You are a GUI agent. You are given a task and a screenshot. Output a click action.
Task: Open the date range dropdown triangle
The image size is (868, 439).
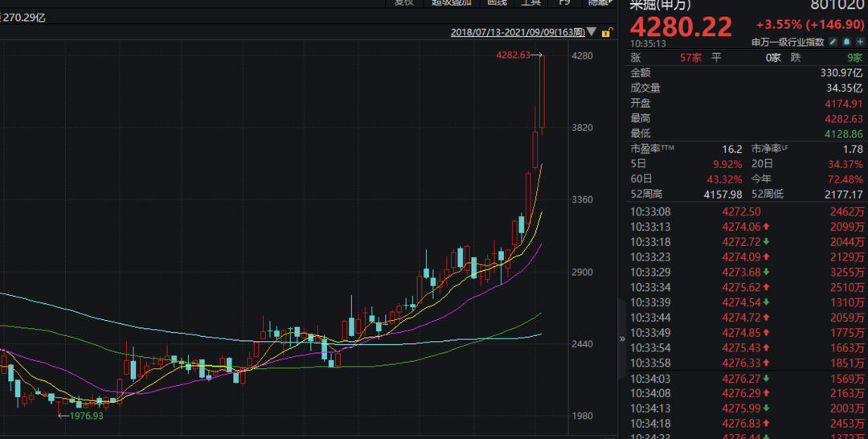coord(592,32)
